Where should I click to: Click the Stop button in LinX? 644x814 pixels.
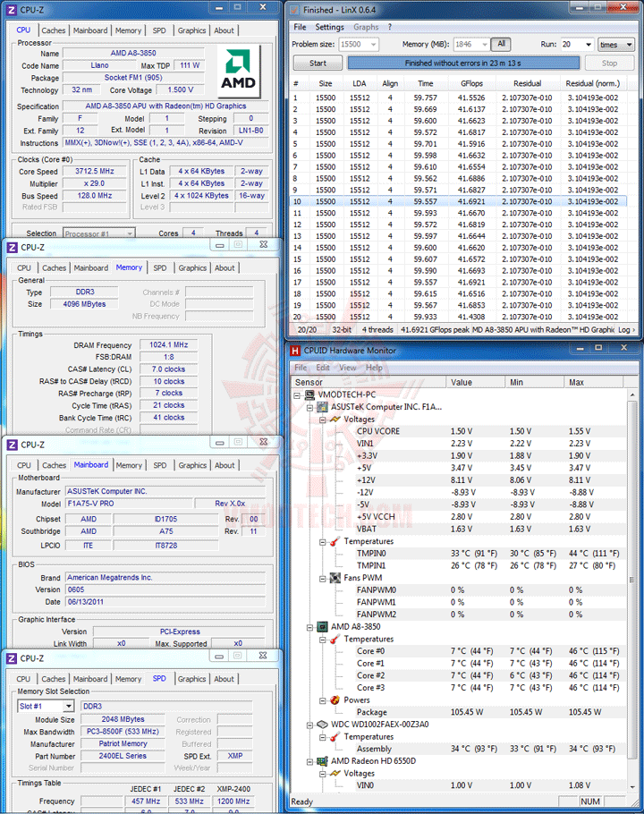click(x=609, y=63)
